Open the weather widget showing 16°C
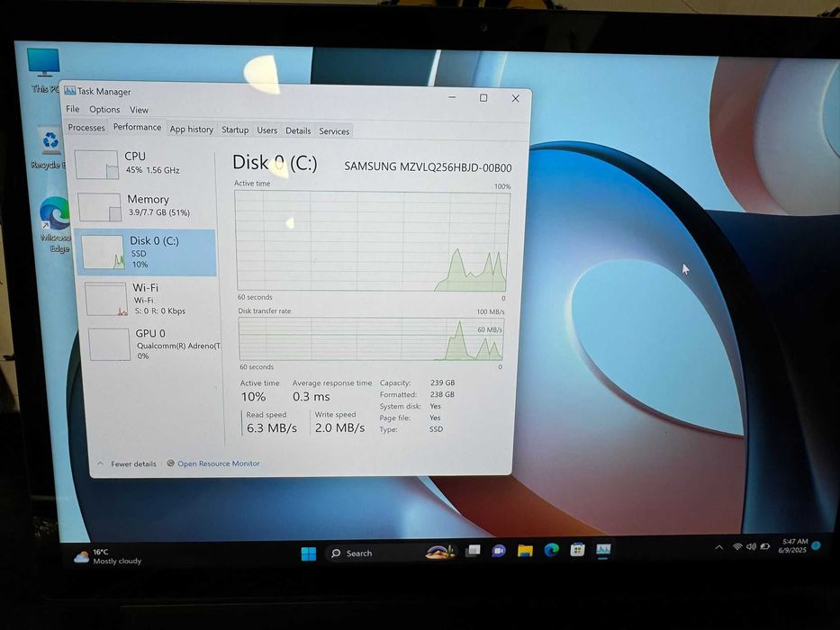The image size is (840, 630). point(108,556)
